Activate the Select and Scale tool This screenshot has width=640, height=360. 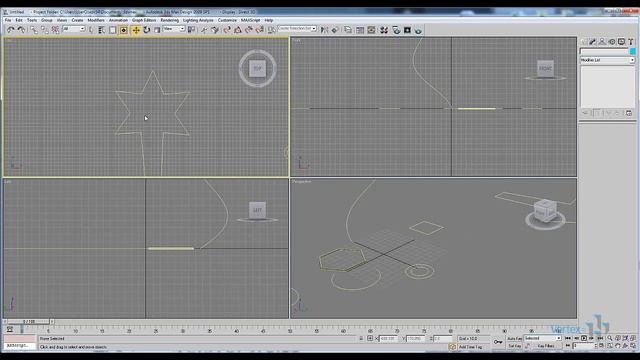coord(157,30)
